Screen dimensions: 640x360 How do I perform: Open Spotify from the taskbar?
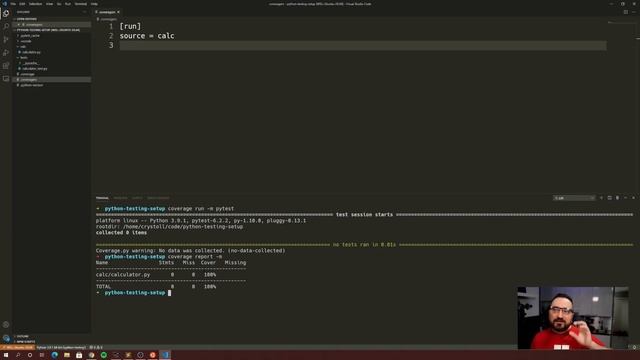104,355
